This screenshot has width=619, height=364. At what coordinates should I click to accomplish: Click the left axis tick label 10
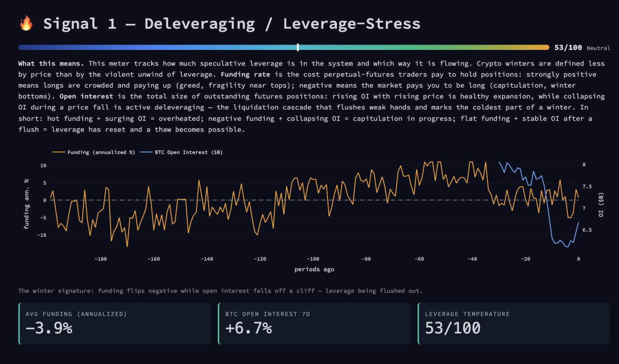pos(43,165)
